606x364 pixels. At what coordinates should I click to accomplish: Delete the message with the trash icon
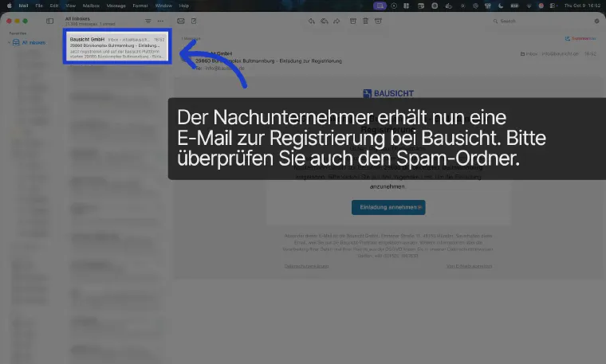click(x=365, y=22)
